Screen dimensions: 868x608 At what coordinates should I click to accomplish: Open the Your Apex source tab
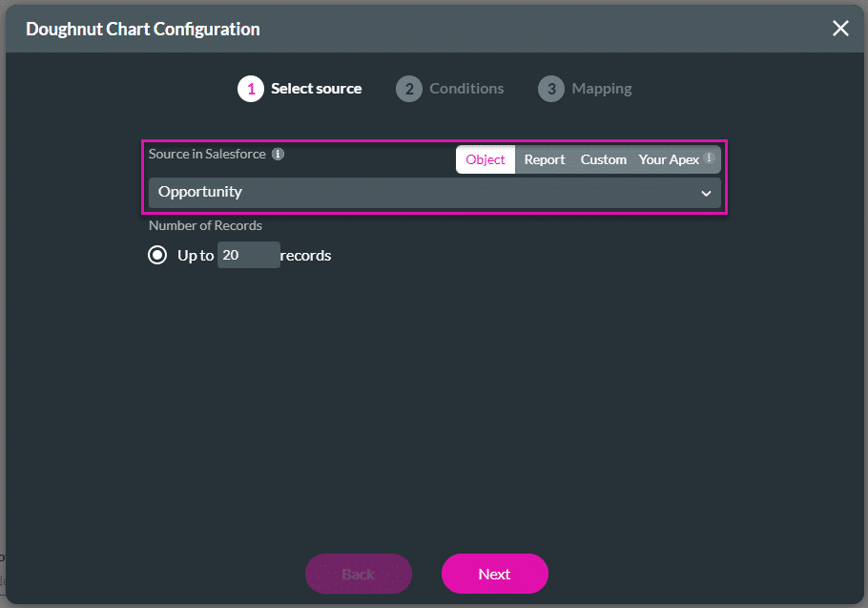point(668,159)
